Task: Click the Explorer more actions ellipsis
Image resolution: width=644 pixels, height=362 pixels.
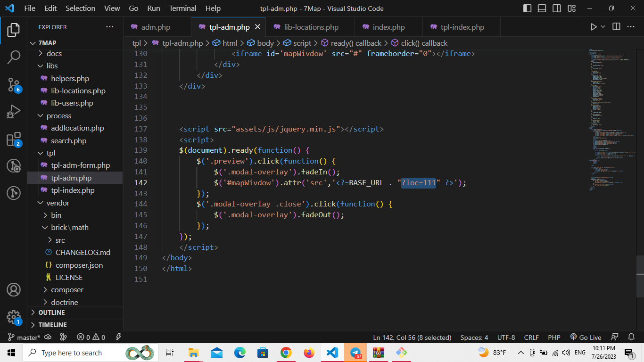Action: click(x=110, y=27)
